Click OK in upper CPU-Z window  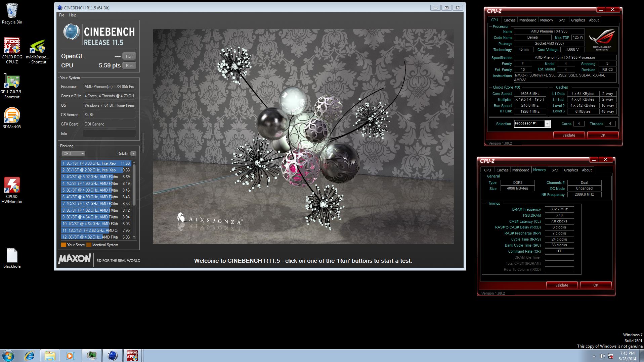(603, 135)
